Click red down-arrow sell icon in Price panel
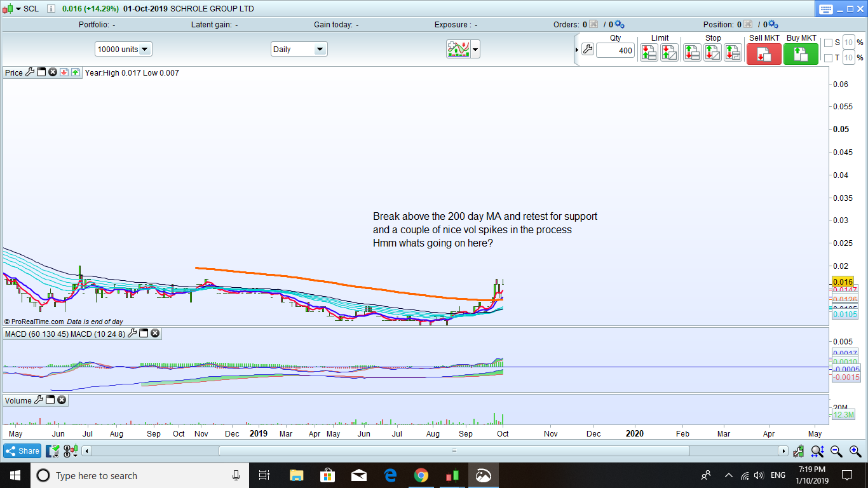 [64, 72]
